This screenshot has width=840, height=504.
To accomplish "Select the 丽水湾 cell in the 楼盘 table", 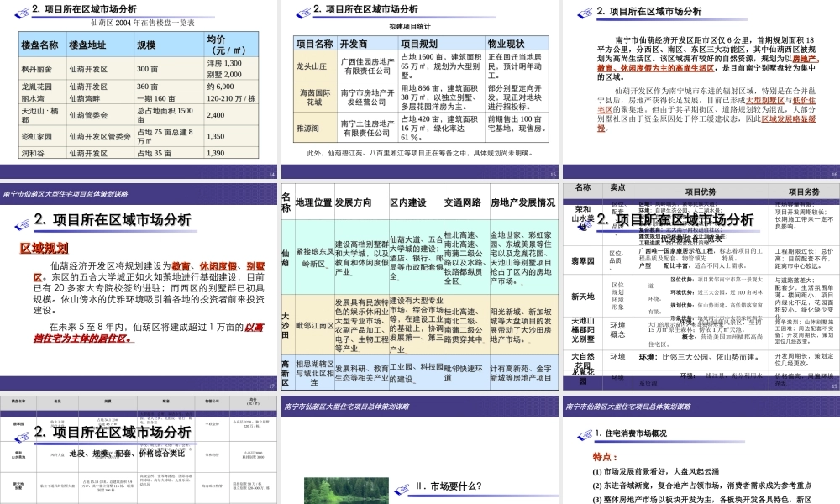I will (x=42, y=98).
